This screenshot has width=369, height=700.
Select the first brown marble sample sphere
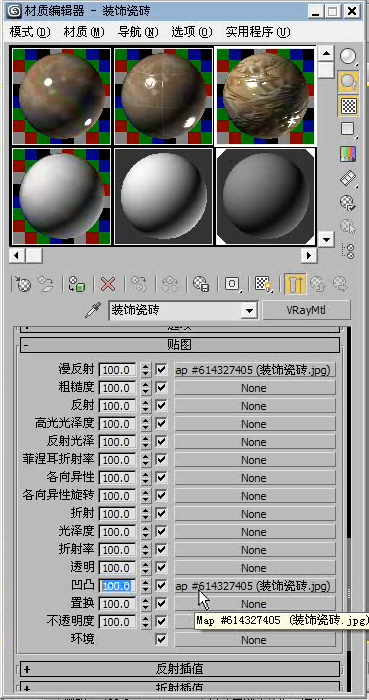click(62, 96)
